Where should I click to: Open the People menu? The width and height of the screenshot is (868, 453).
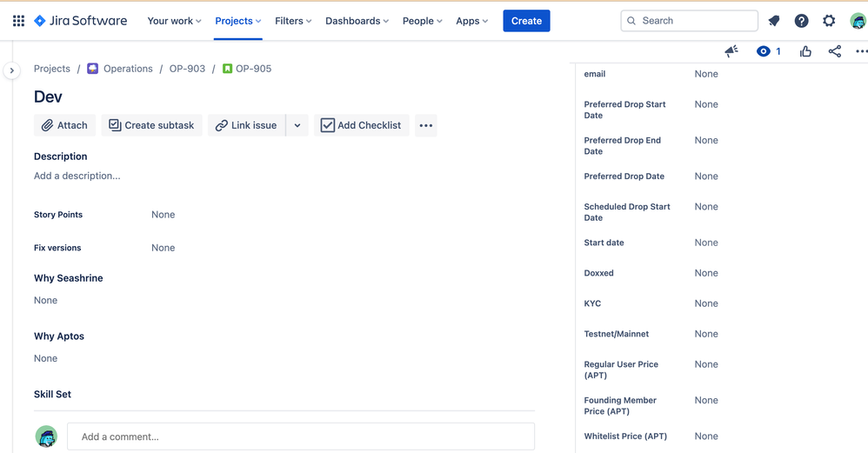coord(423,21)
